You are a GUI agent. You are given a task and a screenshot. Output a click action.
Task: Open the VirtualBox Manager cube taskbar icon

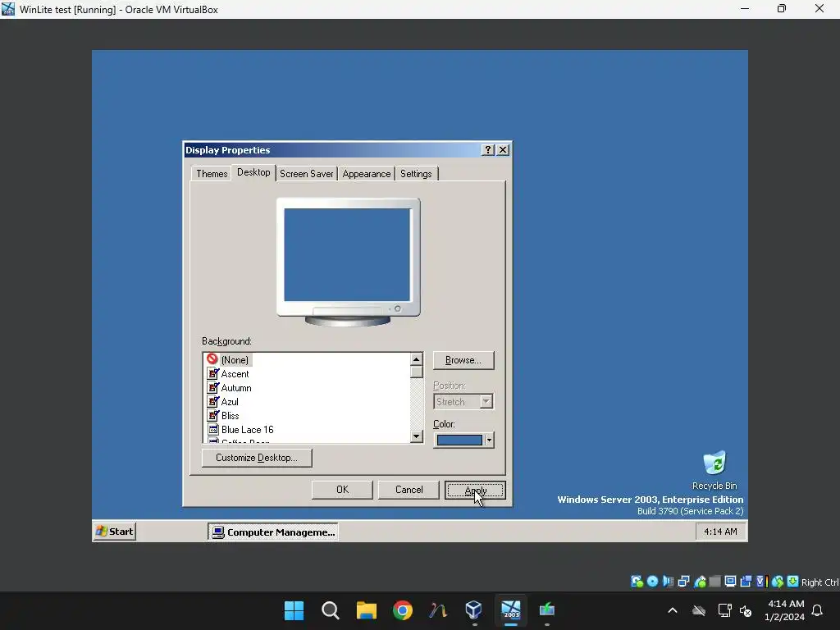(474, 610)
